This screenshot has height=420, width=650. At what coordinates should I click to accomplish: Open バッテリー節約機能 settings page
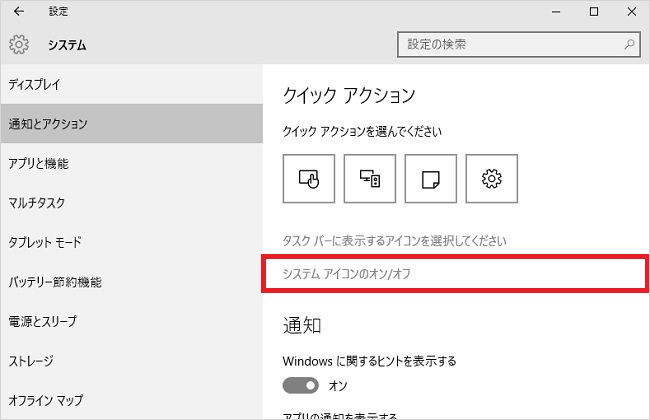click(132, 282)
